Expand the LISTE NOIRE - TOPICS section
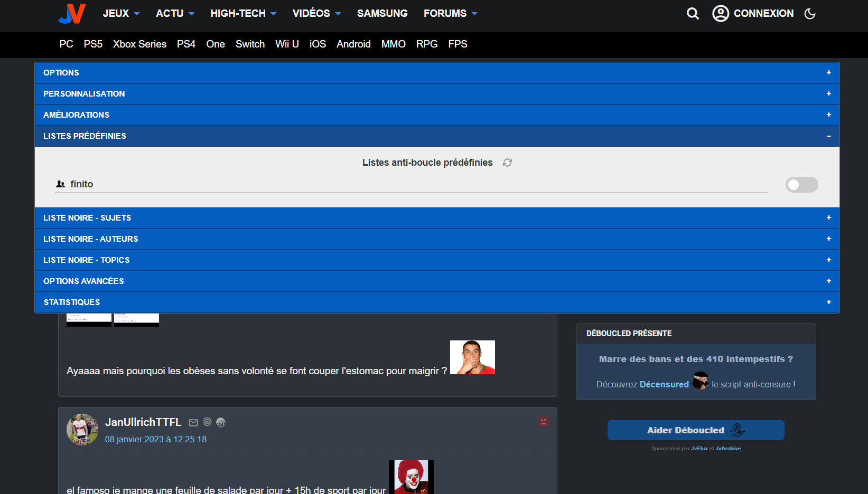This screenshot has width=868, height=494. pyautogui.click(x=437, y=260)
